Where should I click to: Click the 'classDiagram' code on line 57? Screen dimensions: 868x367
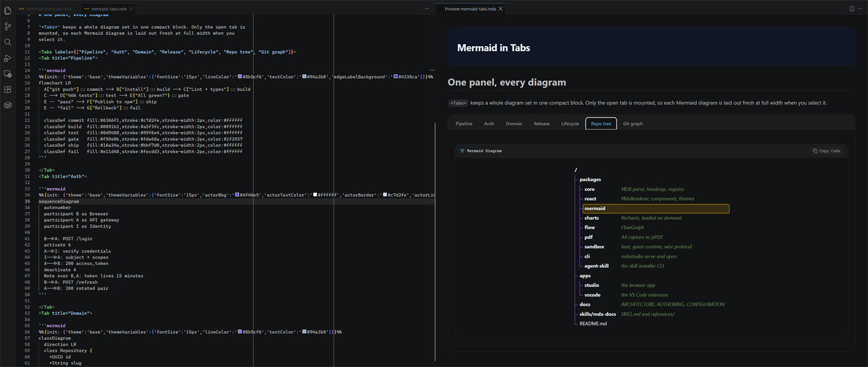tap(55, 338)
